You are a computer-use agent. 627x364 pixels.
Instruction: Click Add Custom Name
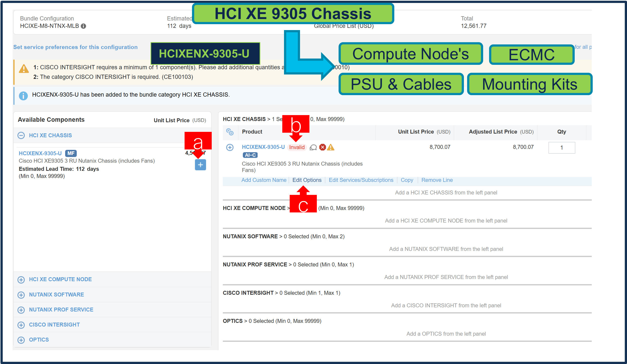264,180
